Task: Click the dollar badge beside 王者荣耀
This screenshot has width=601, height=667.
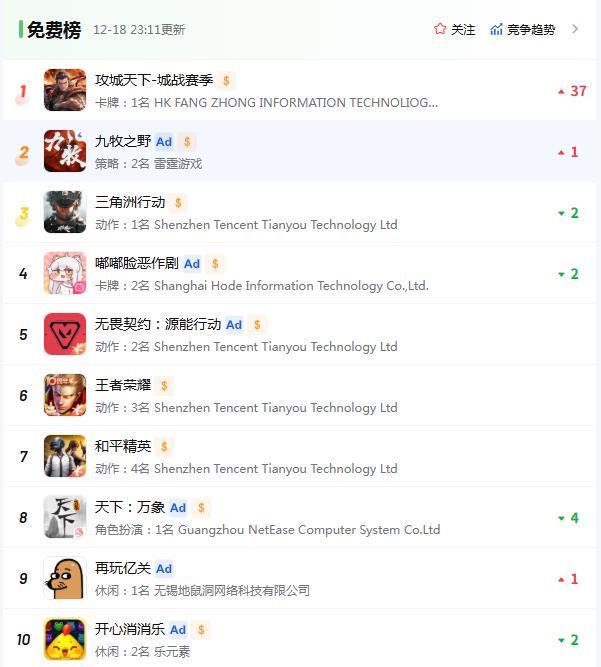Action: pyautogui.click(x=164, y=386)
